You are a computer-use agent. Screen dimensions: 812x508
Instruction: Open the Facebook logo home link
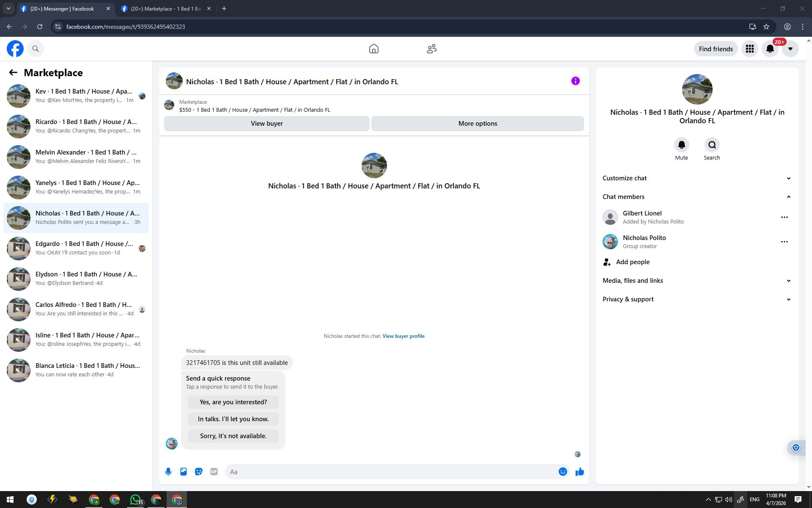point(15,49)
